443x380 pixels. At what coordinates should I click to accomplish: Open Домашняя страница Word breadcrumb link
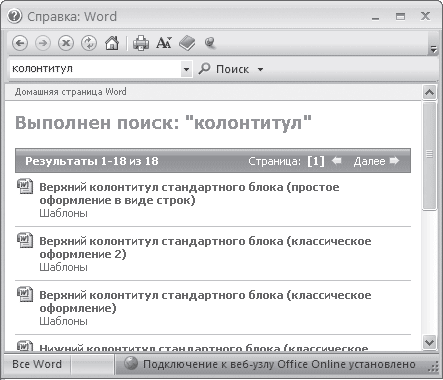click(x=71, y=92)
